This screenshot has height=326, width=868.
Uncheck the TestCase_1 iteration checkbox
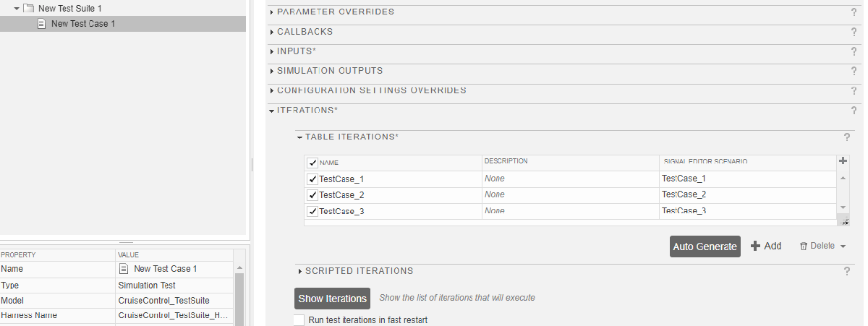pos(312,179)
